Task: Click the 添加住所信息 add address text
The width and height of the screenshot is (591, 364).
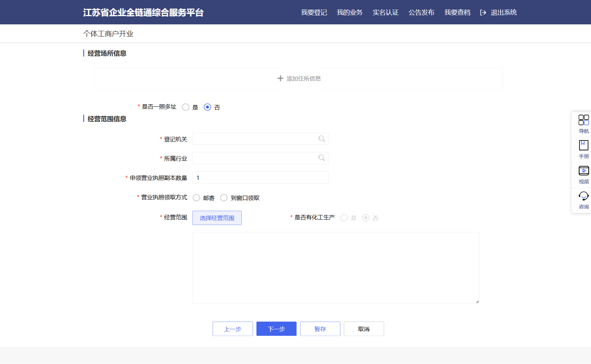Action: point(303,78)
